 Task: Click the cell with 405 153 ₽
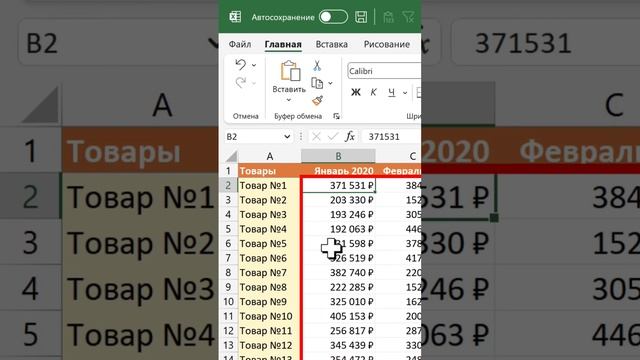click(x=338, y=316)
